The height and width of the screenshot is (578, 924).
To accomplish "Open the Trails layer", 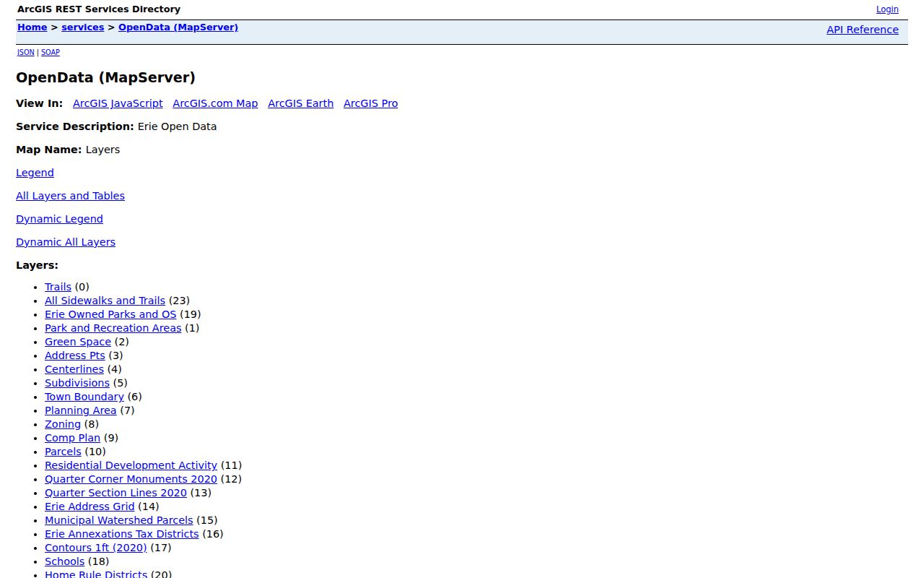I will 58,287.
